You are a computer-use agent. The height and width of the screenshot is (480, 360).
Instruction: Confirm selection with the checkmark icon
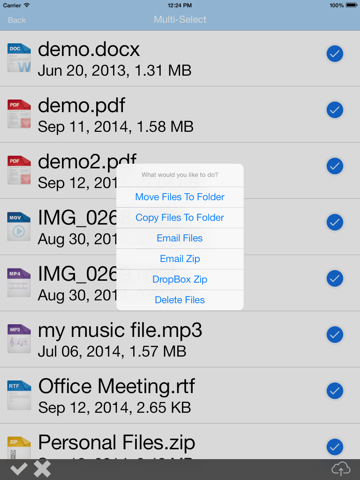click(18, 469)
